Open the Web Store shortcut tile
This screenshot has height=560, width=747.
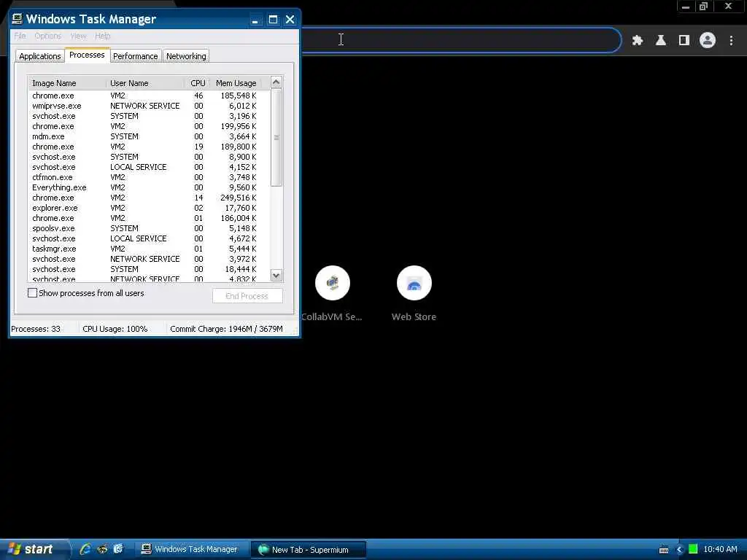[x=414, y=294]
